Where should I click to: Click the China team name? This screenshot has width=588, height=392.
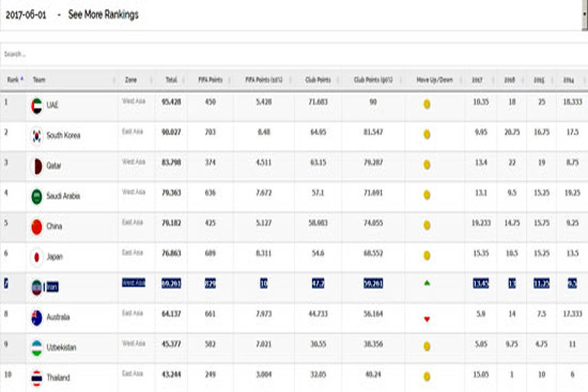54,227
